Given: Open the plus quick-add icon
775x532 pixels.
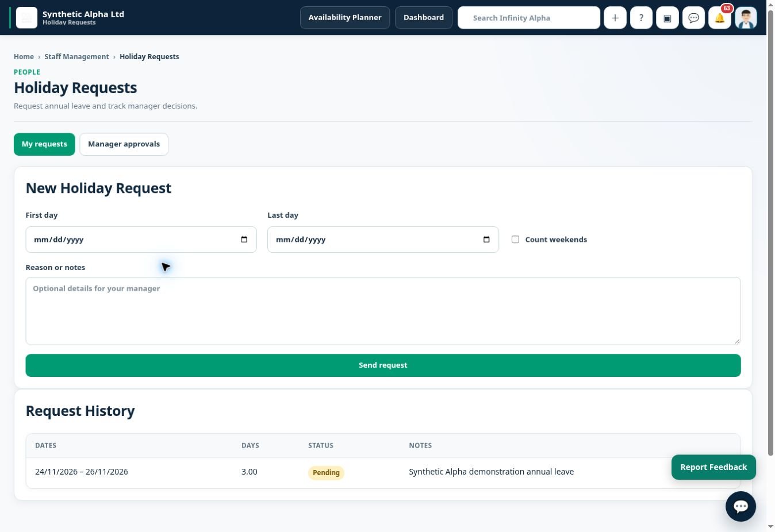Looking at the screenshot, I should pyautogui.click(x=615, y=18).
